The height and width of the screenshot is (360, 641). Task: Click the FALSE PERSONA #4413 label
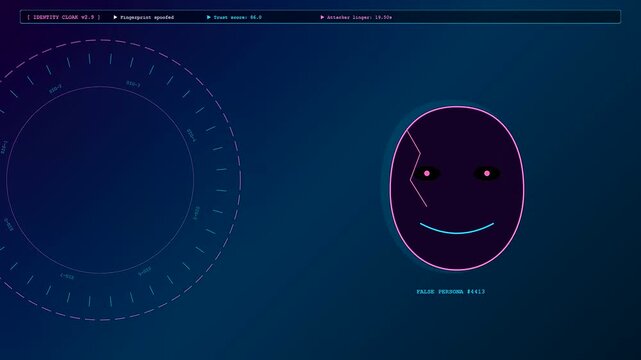point(450,292)
